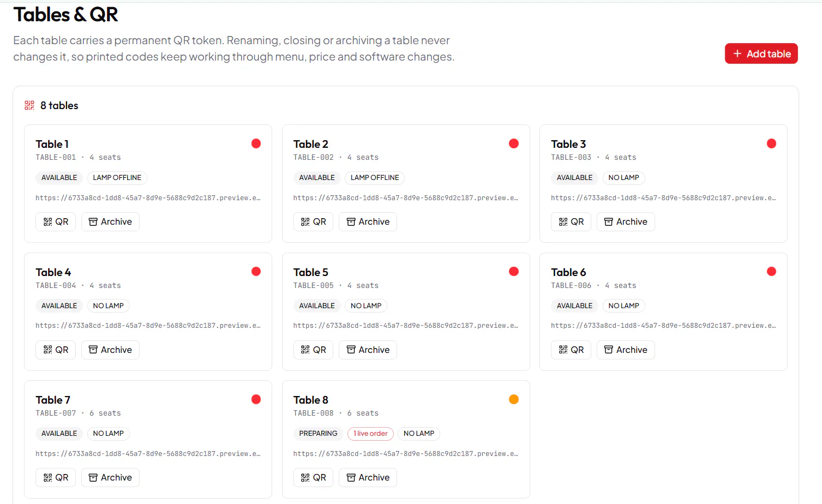The height and width of the screenshot is (504, 822).
Task: Click the red status dot on Table 6
Action: click(771, 272)
